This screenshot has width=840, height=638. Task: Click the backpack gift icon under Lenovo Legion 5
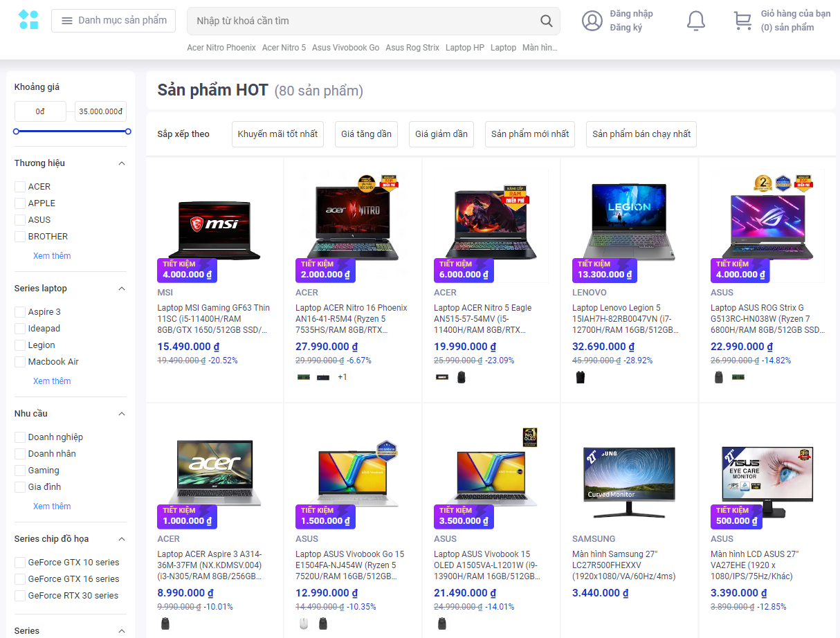click(x=580, y=377)
